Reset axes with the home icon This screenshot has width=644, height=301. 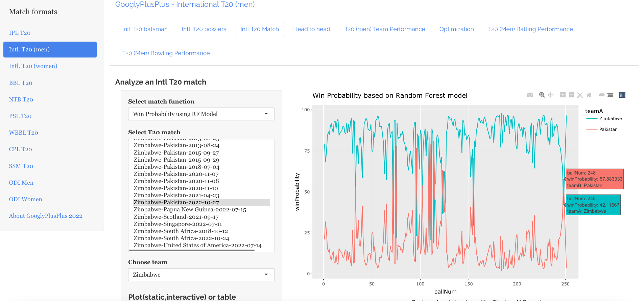point(589,95)
